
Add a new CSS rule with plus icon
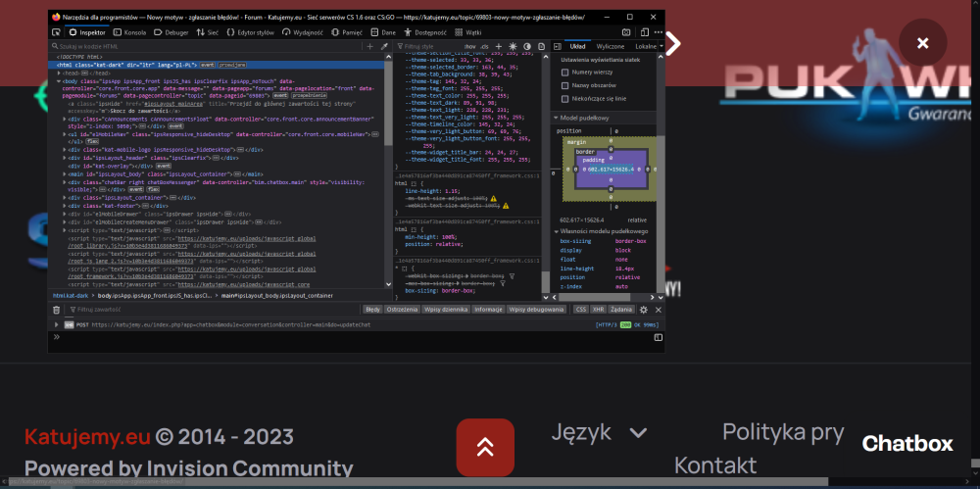(x=499, y=46)
